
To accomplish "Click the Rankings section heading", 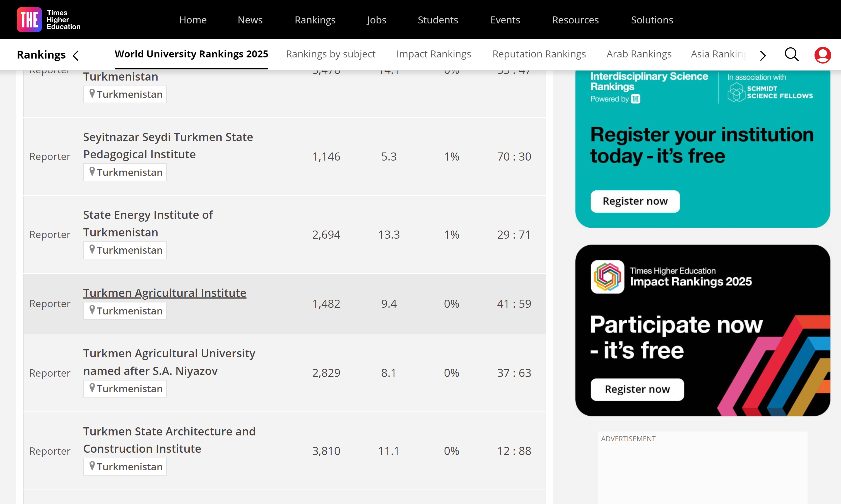I will (41, 55).
